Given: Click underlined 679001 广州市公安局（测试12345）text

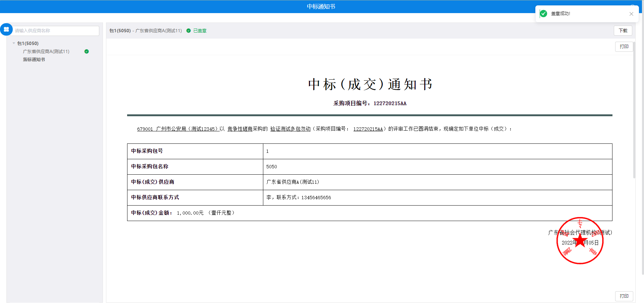Looking at the screenshot, I should click(x=178, y=129).
